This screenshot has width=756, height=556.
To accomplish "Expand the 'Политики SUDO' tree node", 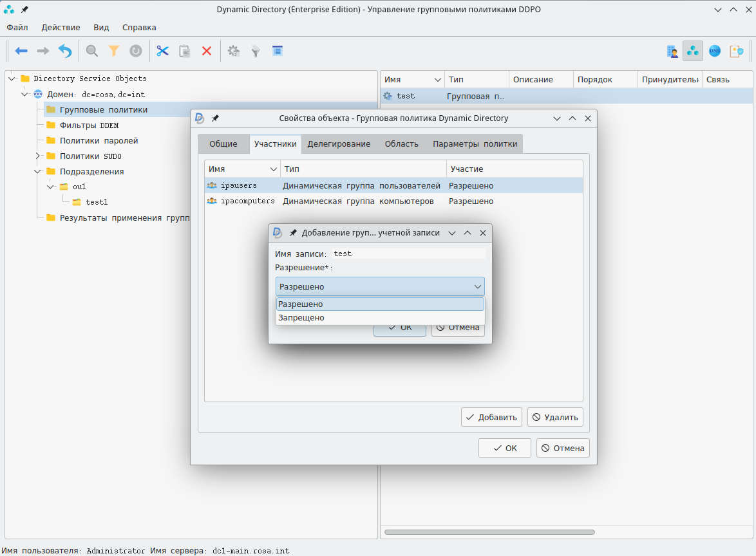I will tap(38, 156).
